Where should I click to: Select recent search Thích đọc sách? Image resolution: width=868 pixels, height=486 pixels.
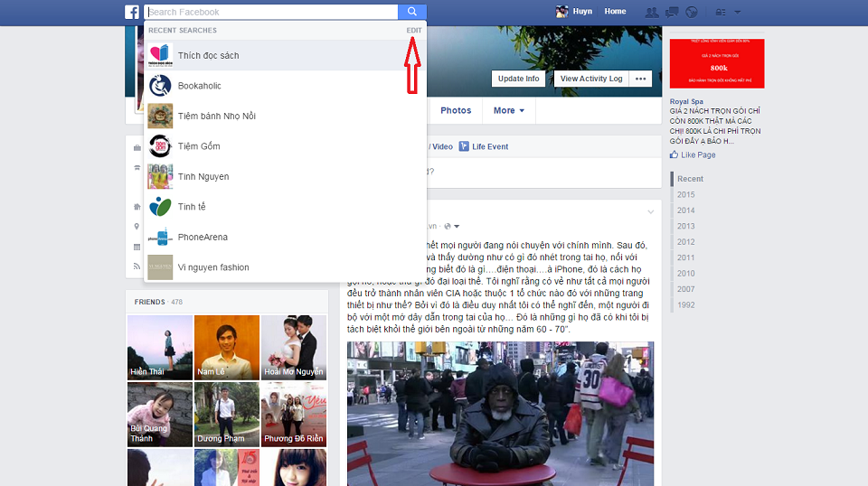285,55
